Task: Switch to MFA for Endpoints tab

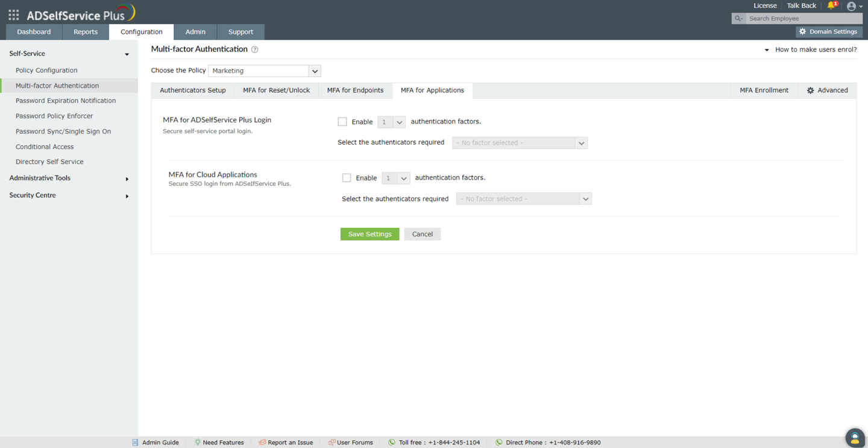Action: (356, 90)
